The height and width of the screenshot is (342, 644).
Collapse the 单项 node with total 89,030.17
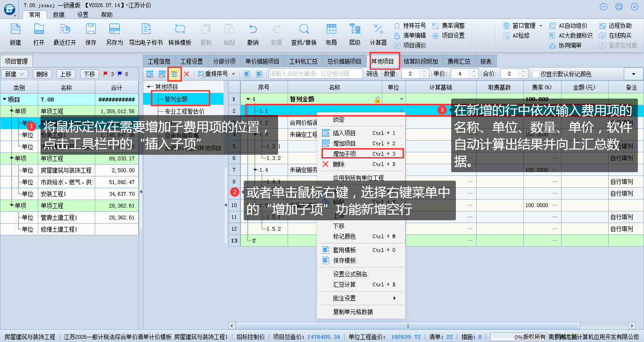point(12,158)
